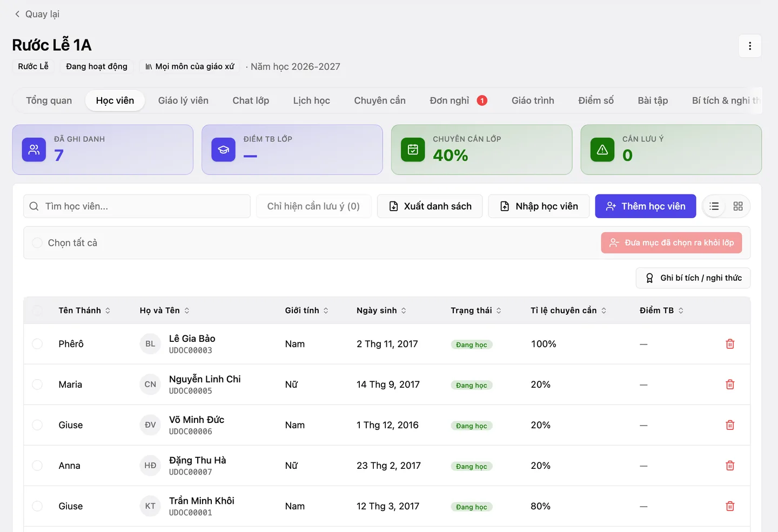Viewport: 778px width, 532px height.
Task: Click ĐV avatar of Võ Minh Đức
Action: (x=150, y=425)
